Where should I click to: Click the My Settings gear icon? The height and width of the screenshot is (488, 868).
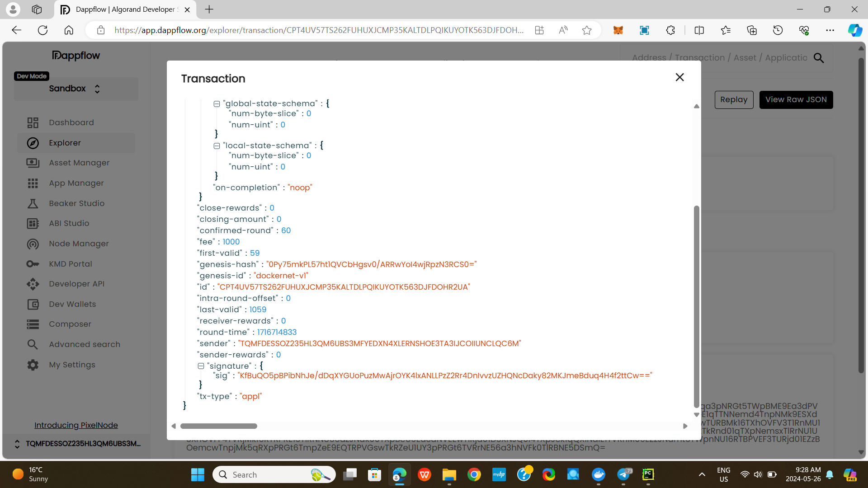(x=33, y=365)
